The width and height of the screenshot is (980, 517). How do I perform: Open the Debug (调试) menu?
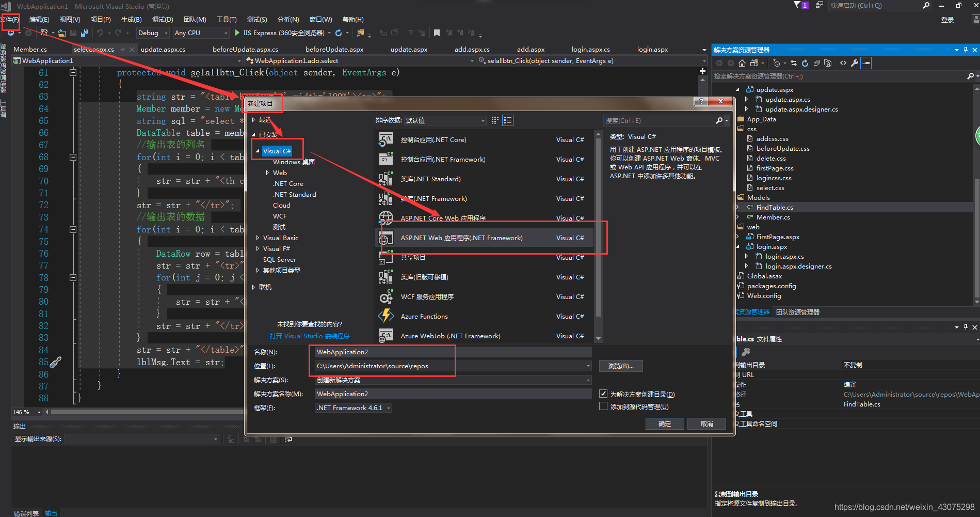tap(163, 19)
